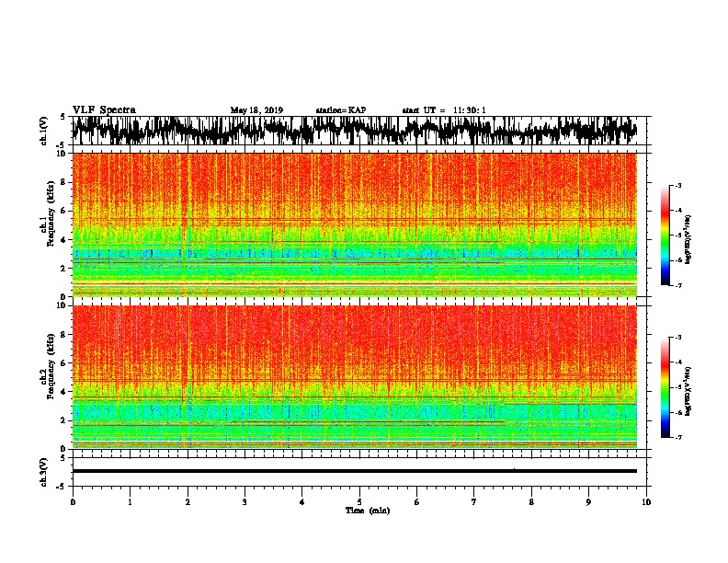The height and width of the screenshot is (563, 728).
Task: Click the ch.1 spectrogram plot
Action: [x=355, y=224]
